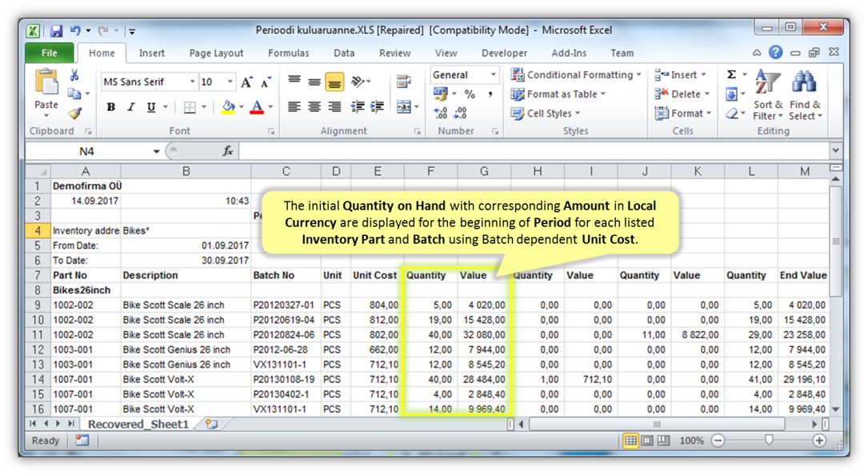Toggle Align Text Left
868x475 pixels.
[x=294, y=107]
